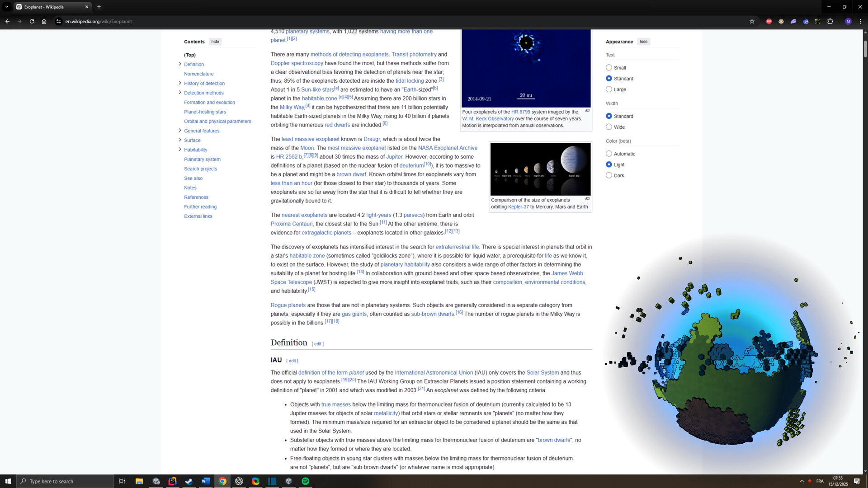Expand the Habitability contents entry
The image size is (868, 488).
pyautogui.click(x=180, y=150)
